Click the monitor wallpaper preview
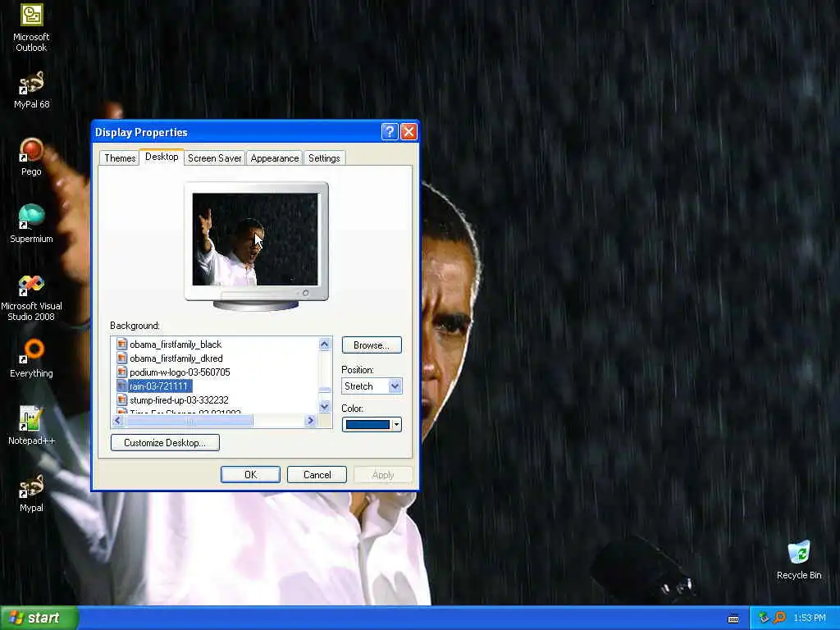The width and height of the screenshot is (840, 630). 256,239
